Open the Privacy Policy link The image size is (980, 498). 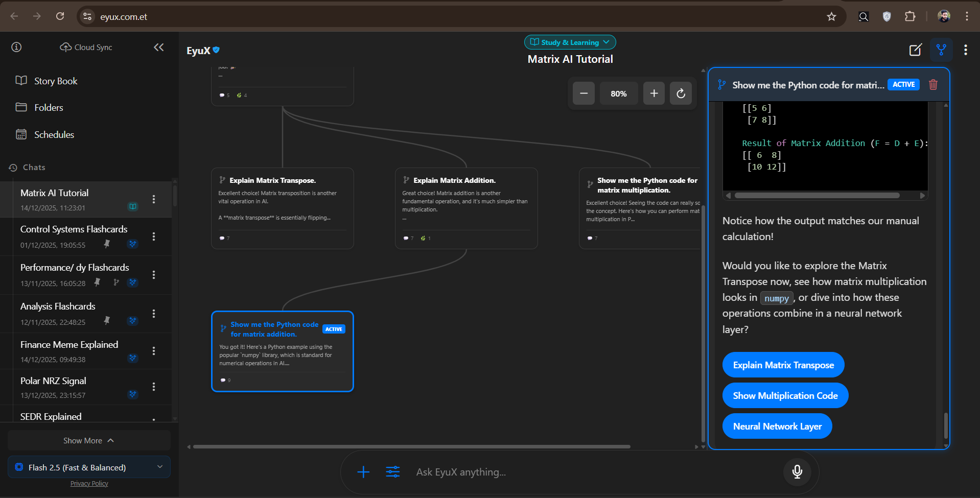point(89,483)
